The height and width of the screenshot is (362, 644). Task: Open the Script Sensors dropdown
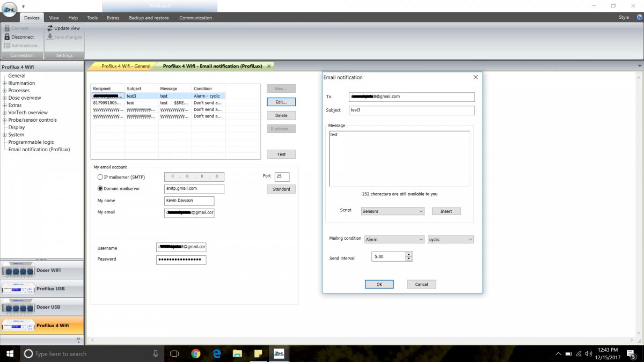(x=393, y=211)
